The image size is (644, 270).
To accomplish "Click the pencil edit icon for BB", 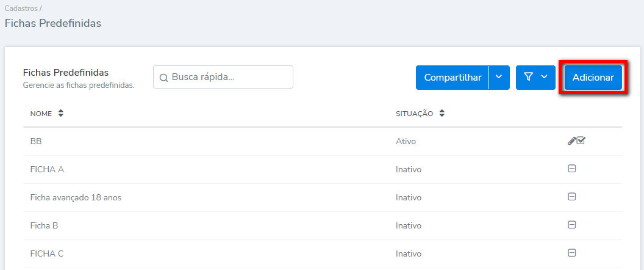I will (x=571, y=140).
